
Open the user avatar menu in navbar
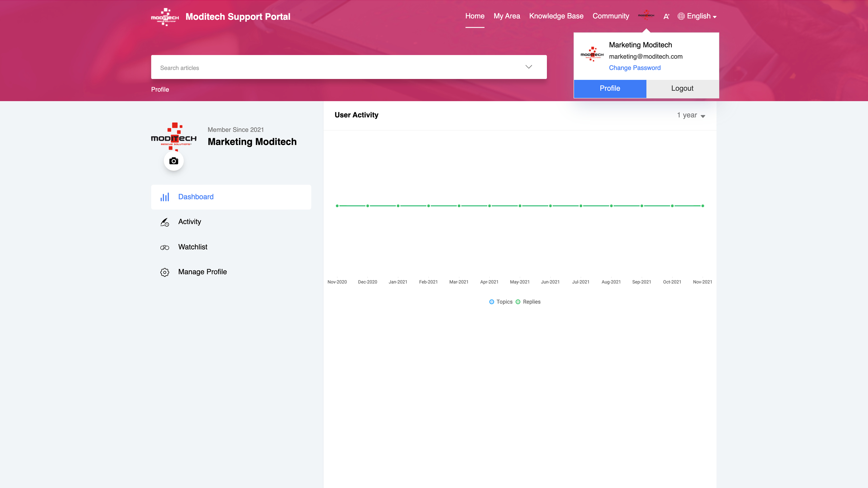point(646,15)
